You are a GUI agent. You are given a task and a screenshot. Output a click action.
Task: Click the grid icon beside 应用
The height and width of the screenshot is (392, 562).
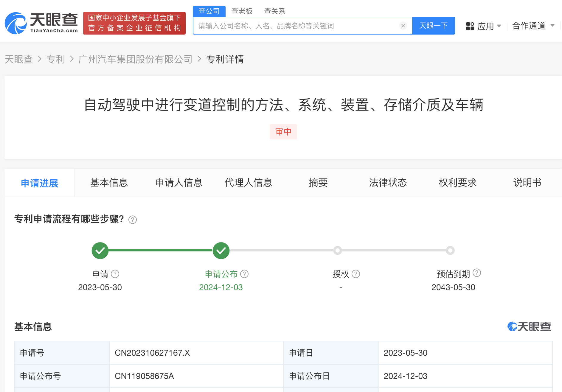coord(470,26)
